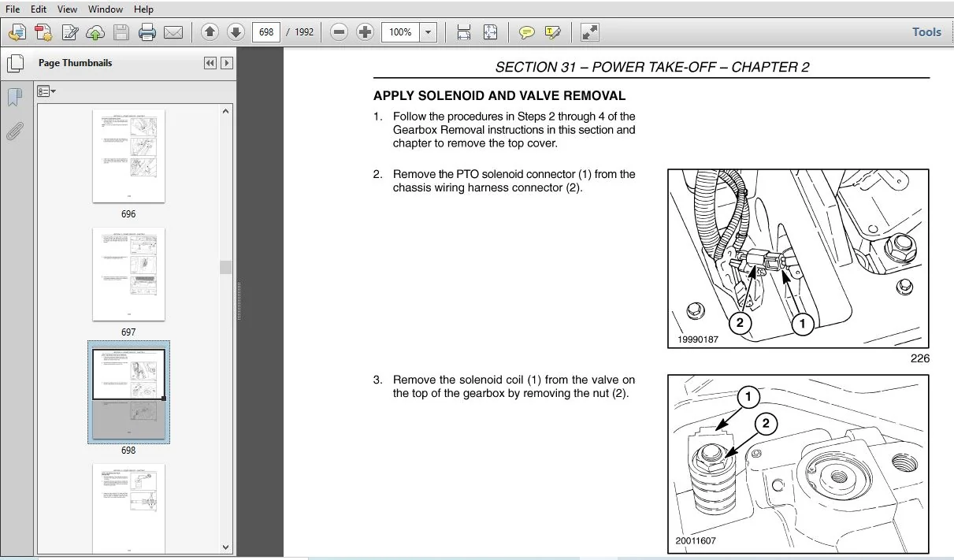The image size is (954, 560).
Task: Click thumbnails scrollbar down arrow
Action: 226,547
